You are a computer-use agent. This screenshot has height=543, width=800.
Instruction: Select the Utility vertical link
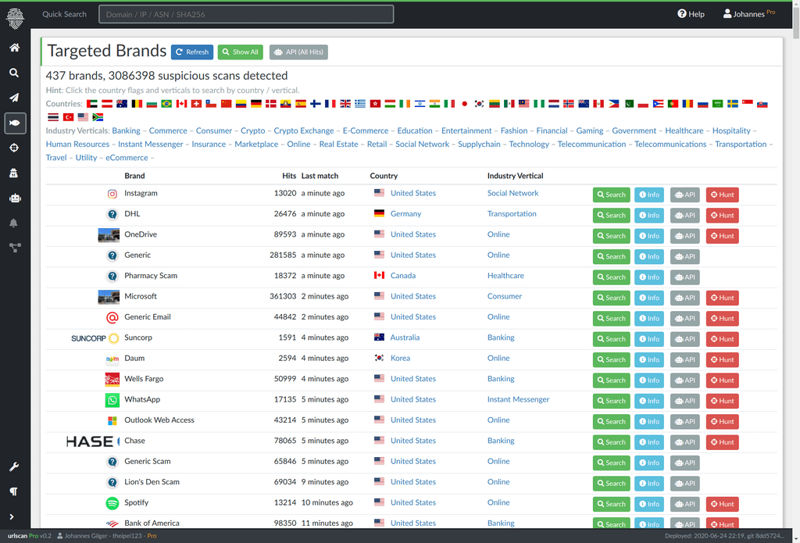(86, 157)
